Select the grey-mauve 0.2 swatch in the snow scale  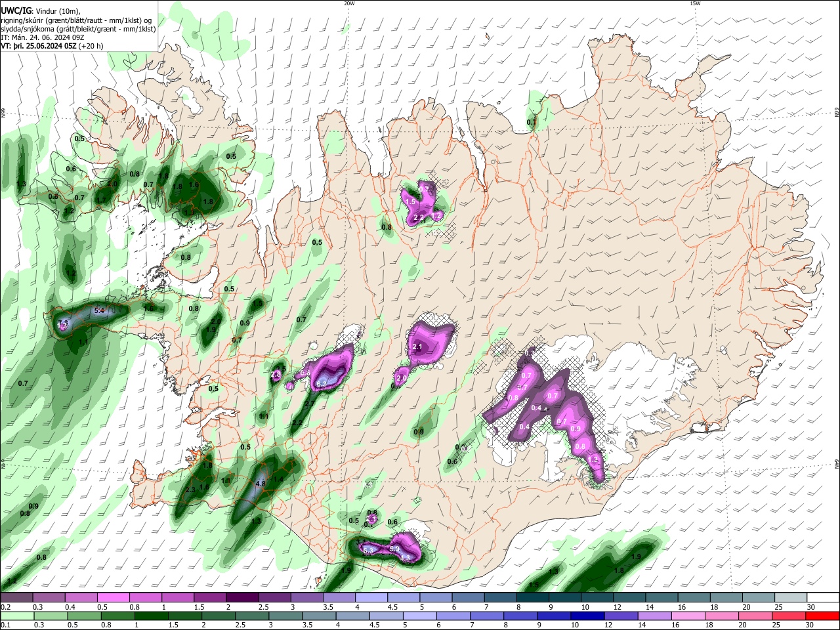tap(17, 598)
